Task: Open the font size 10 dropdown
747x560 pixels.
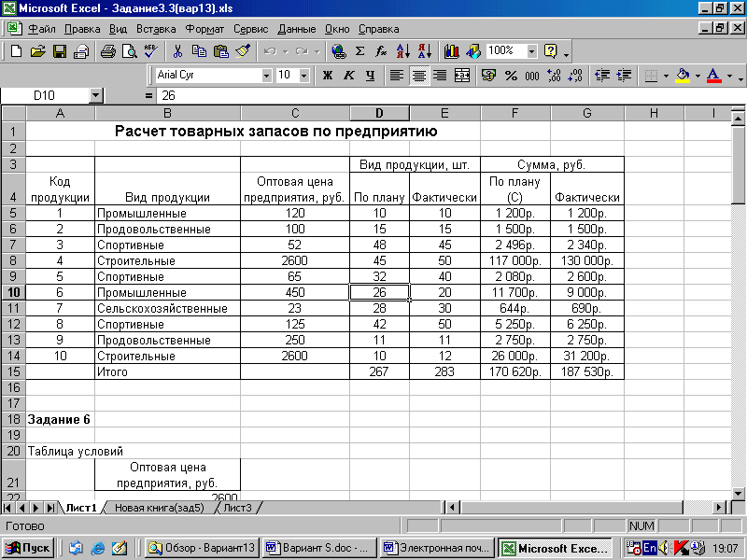Action: coord(304,76)
